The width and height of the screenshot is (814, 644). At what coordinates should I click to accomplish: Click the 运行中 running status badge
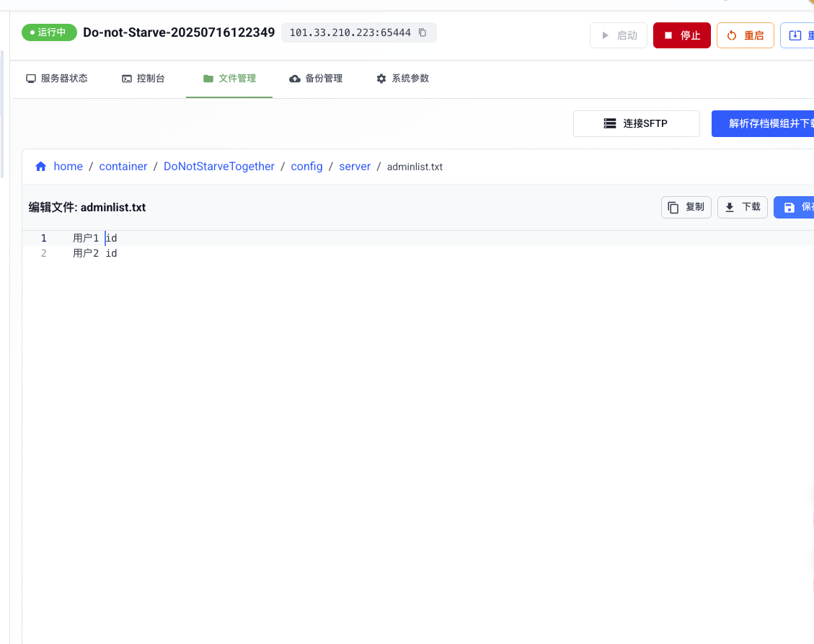[x=49, y=32]
